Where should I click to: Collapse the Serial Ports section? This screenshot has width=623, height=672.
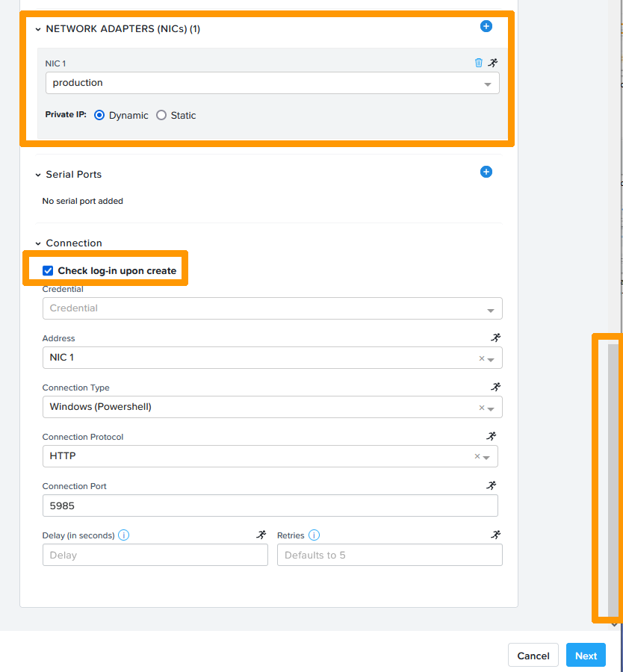click(38, 175)
